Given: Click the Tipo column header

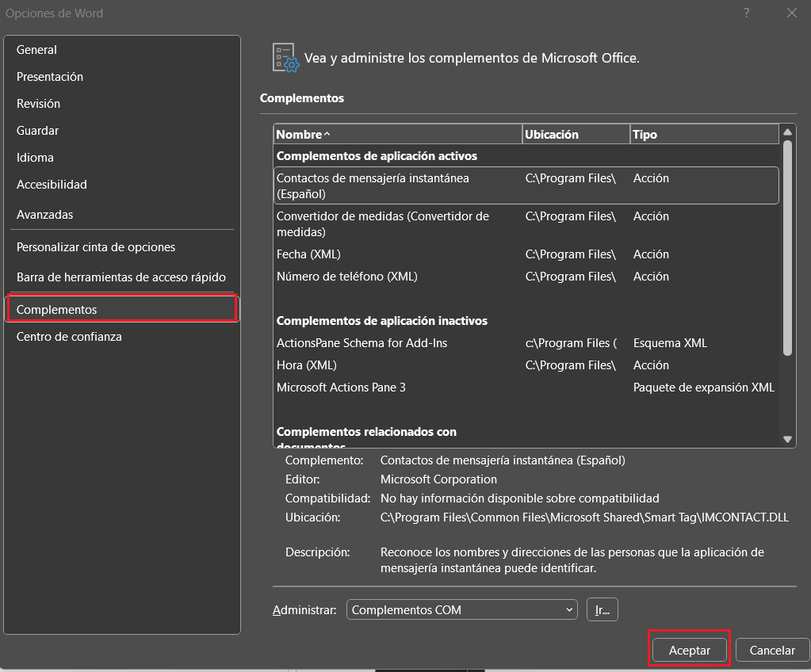Looking at the screenshot, I should 705,135.
